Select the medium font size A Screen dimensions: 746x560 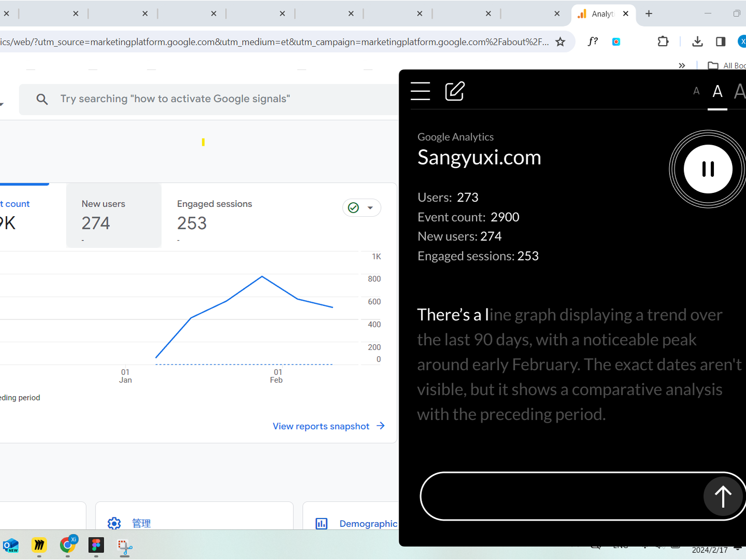click(x=717, y=91)
